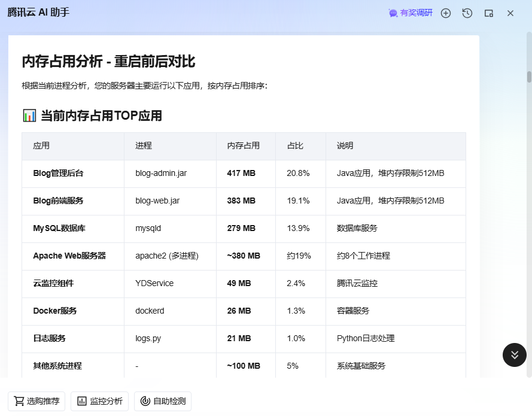The height and width of the screenshot is (416, 532).
Task: Select the Blog管理后台 table cell
Action: pos(58,174)
